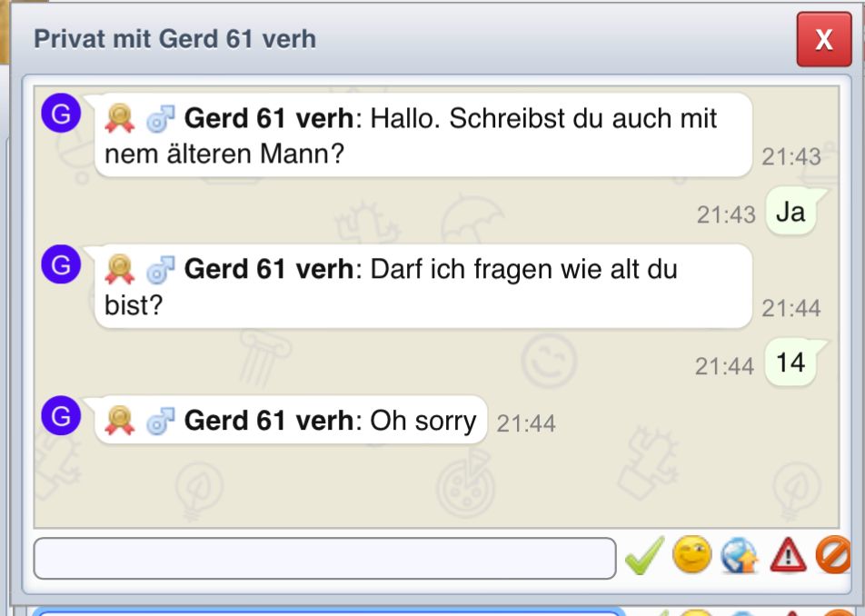The width and height of the screenshot is (865, 616).
Task: Click the green checkmark send icon
Action: (x=645, y=556)
